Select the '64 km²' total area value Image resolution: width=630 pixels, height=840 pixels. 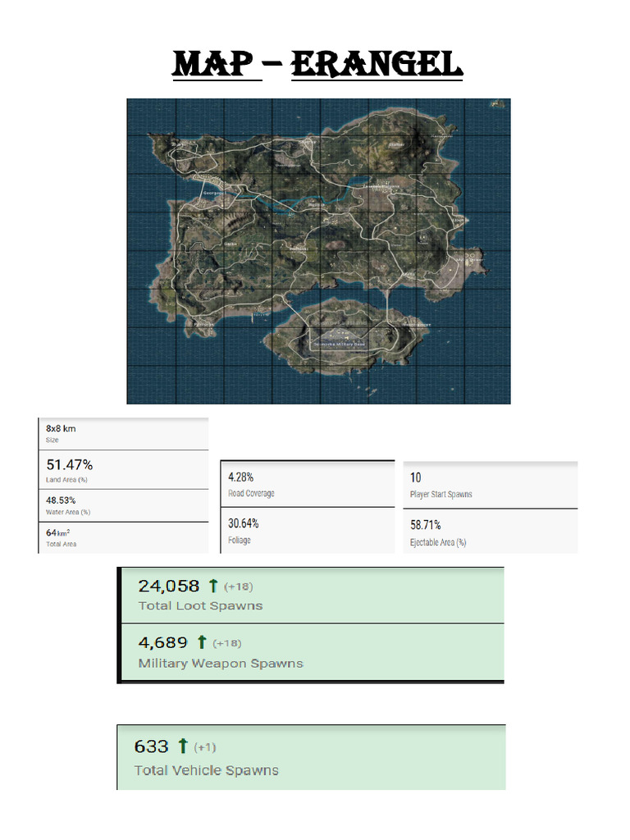click(x=58, y=532)
